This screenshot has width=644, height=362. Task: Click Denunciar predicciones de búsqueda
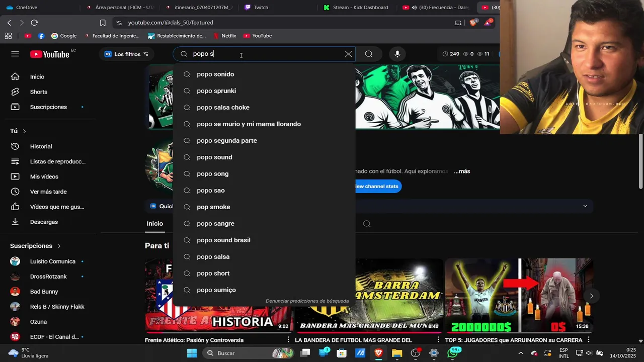307,301
